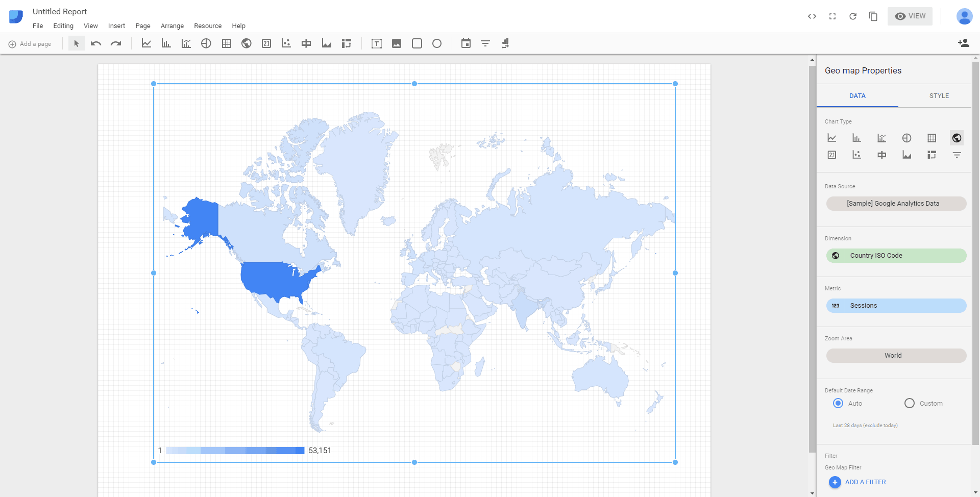Screen dimensions: 980x497
Task: Switch the report to VIEW mode
Action: [910, 16]
